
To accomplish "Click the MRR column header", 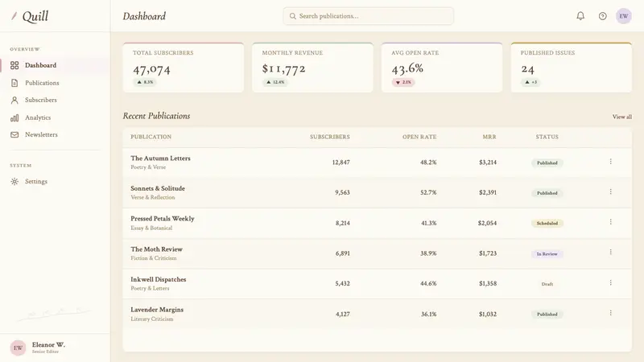I will (489, 137).
